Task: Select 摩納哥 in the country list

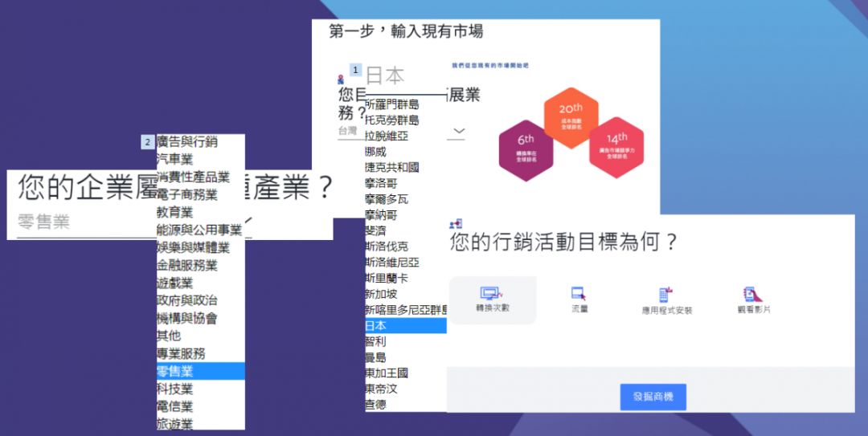Action: click(x=382, y=215)
